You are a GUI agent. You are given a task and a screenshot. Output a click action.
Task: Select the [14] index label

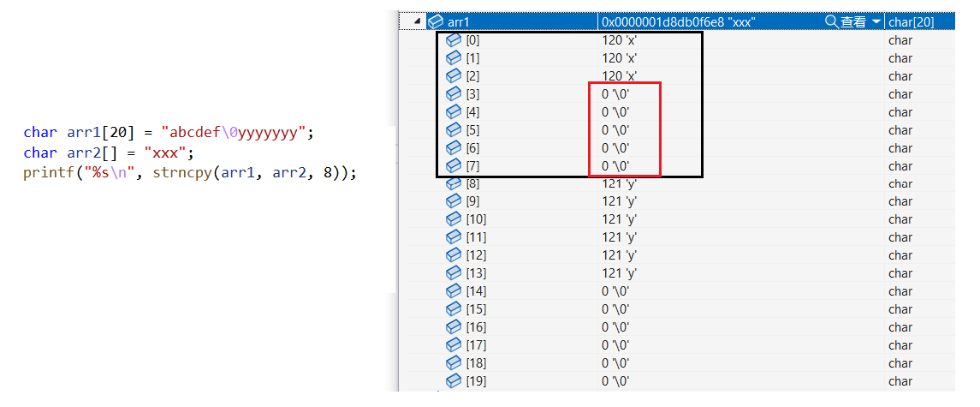476,291
